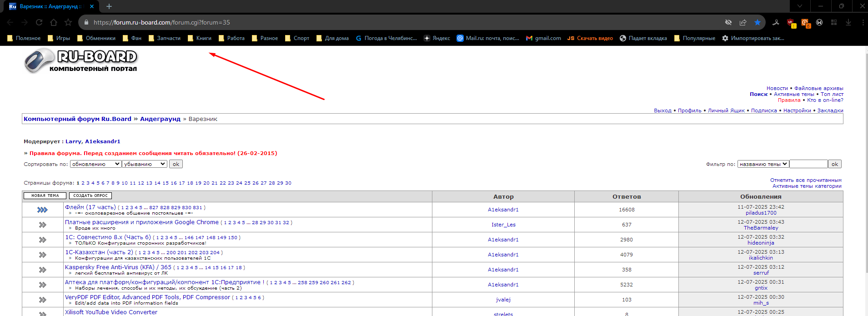This screenshot has height=316, width=868.
Task: Open Поиск link
Action: (758, 94)
